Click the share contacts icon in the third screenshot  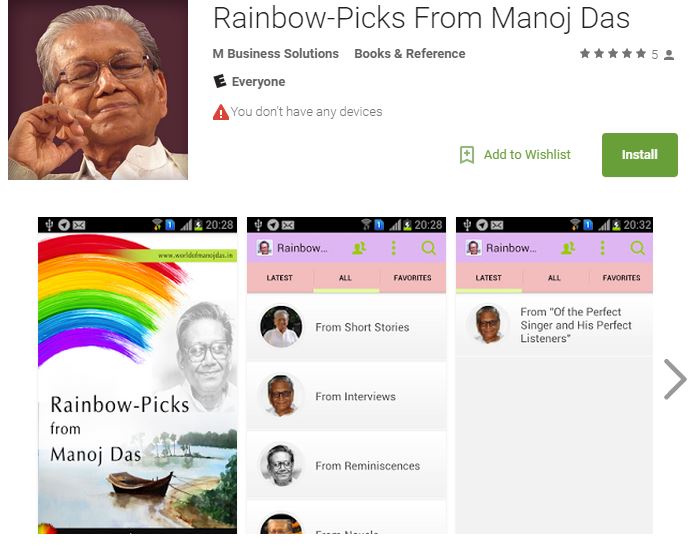pos(568,248)
